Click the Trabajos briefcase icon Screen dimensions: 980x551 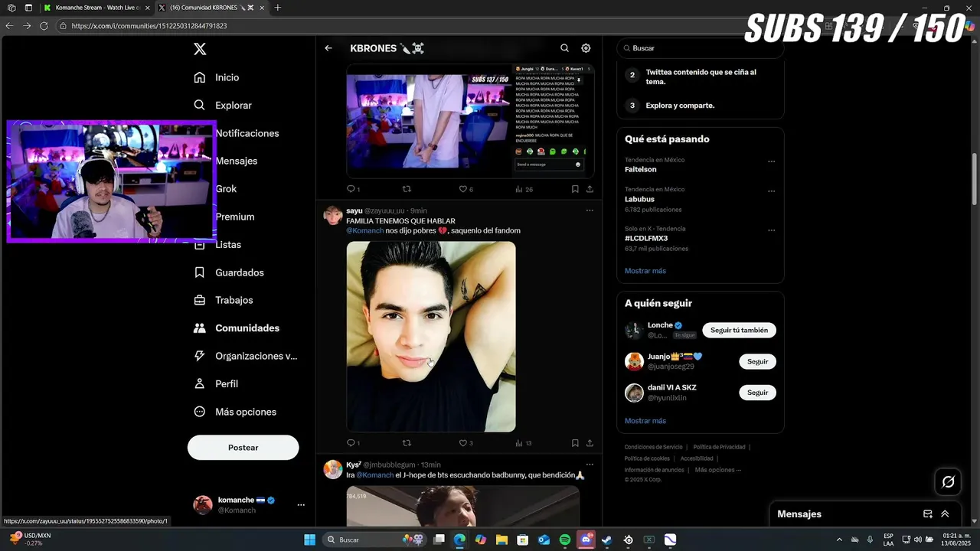point(200,300)
